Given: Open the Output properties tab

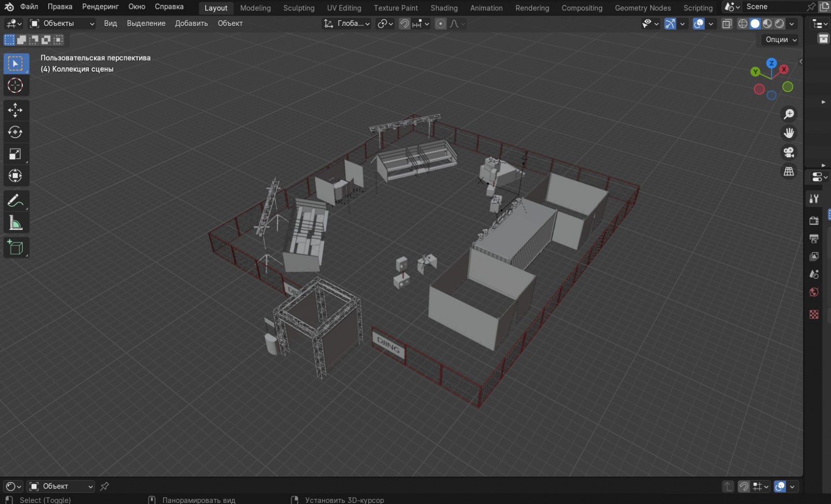Looking at the screenshot, I should pos(814,239).
